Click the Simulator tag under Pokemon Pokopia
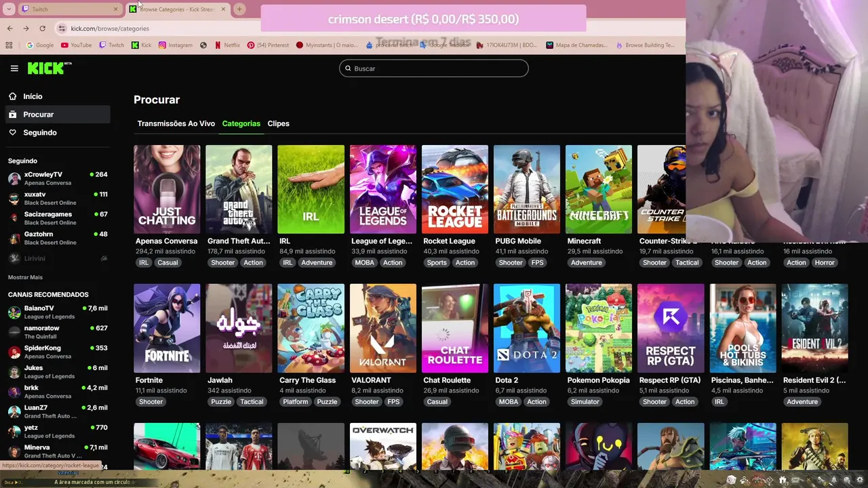This screenshot has height=488, width=868. coord(585,402)
